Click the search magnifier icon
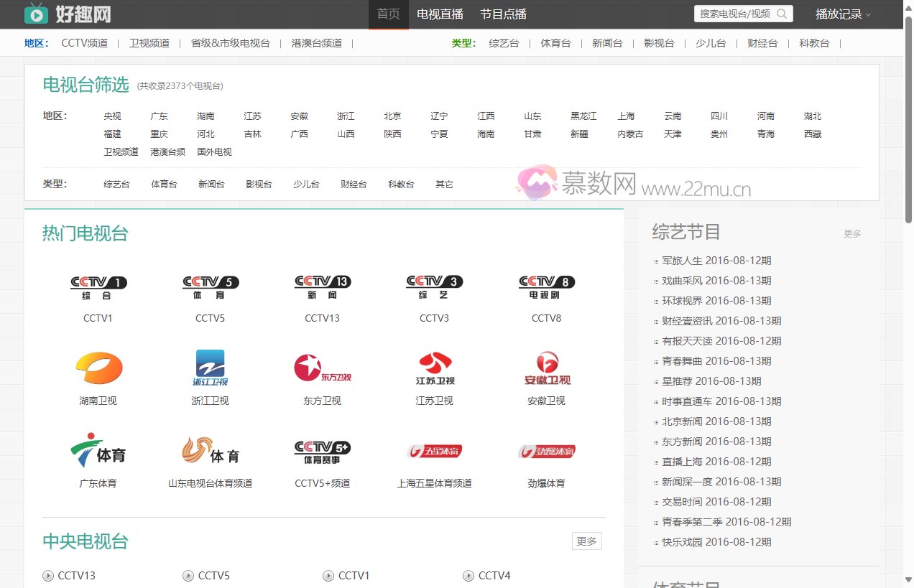 coord(782,14)
